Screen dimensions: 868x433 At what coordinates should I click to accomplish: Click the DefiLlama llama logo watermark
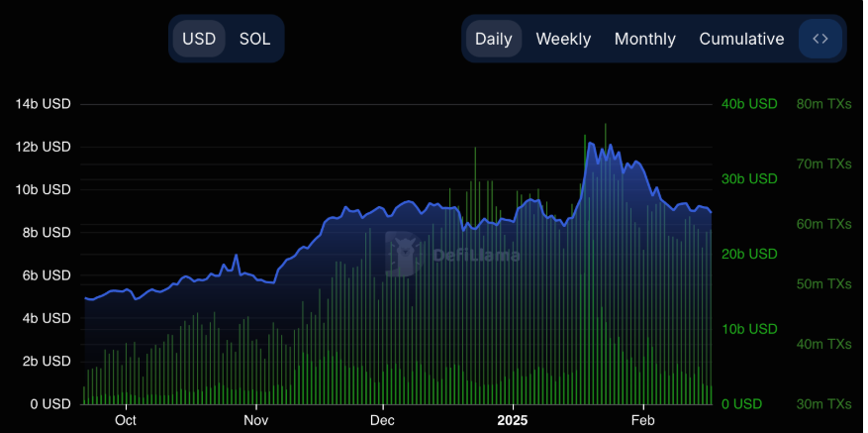[x=403, y=254]
